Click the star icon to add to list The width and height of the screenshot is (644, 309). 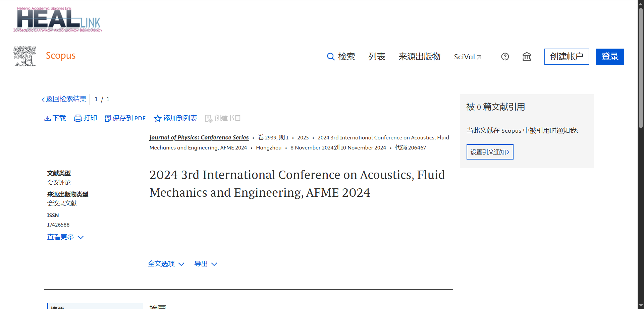coord(157,118)
